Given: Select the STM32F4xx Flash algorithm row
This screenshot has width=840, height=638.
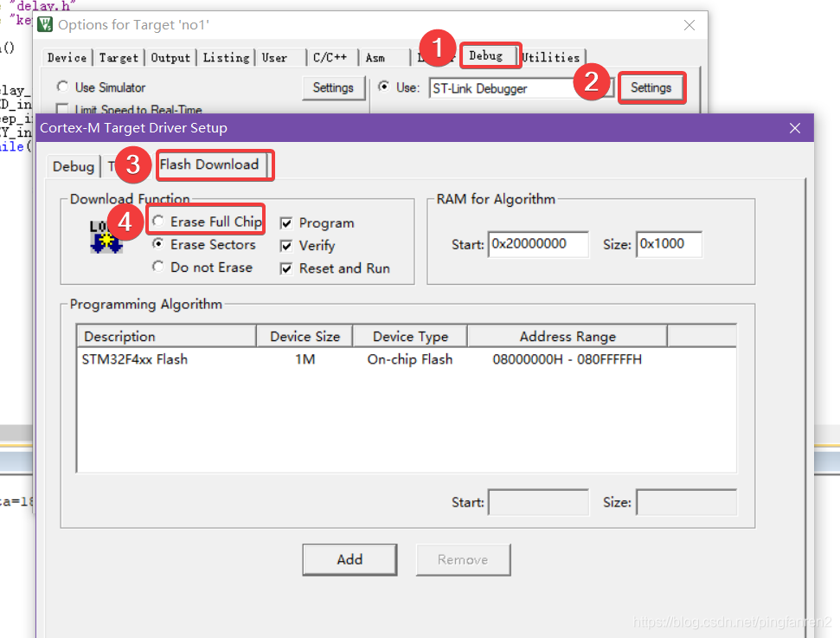Looking at the screenshot, I should coord(407,359).
